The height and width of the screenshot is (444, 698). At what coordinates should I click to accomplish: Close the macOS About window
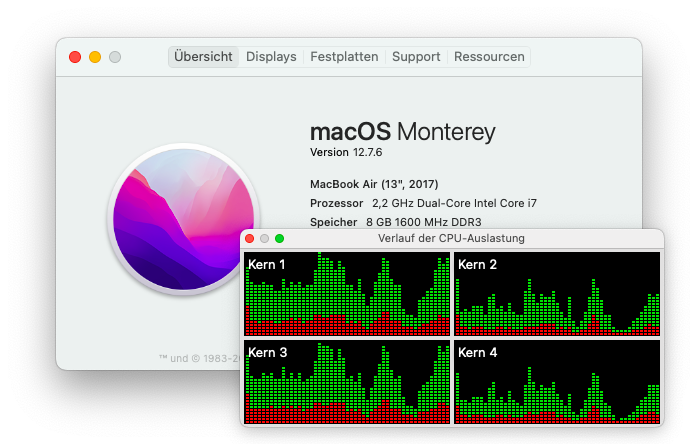point(75,57)
